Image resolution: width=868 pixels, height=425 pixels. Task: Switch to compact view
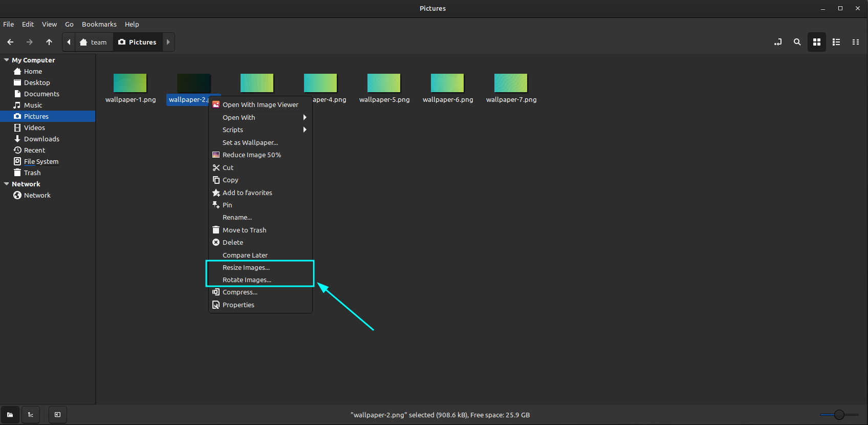(856, 42)
